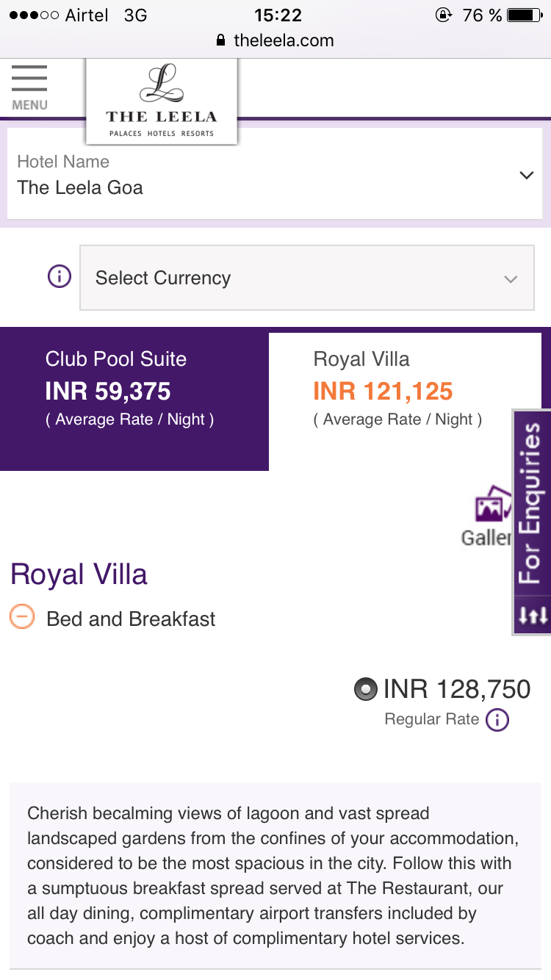551x980 pixels.
Task: Open the hamburger MENU icon
Action: 29,87
